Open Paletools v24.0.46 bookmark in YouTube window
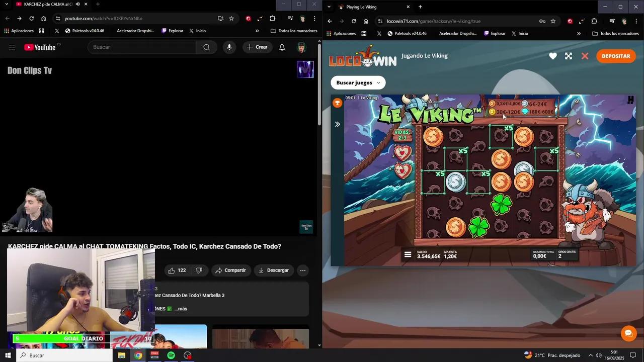 tap(85, 31)
